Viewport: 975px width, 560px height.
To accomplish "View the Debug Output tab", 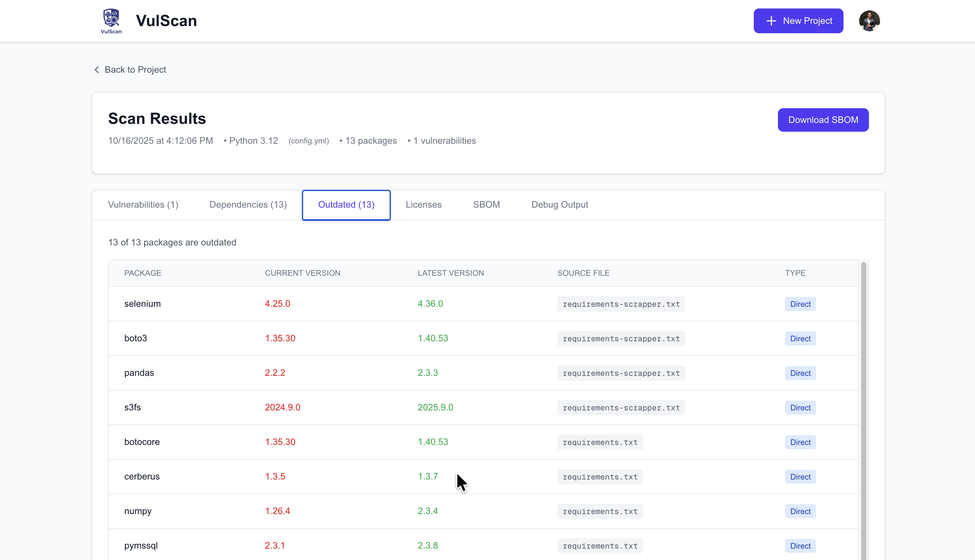I will pyautogui.click(x=559, y=205).
